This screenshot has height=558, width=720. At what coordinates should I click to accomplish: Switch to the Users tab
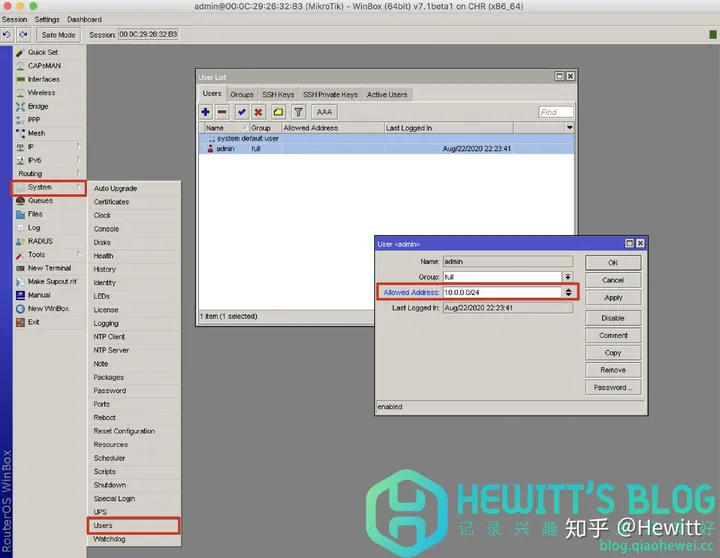212,94
